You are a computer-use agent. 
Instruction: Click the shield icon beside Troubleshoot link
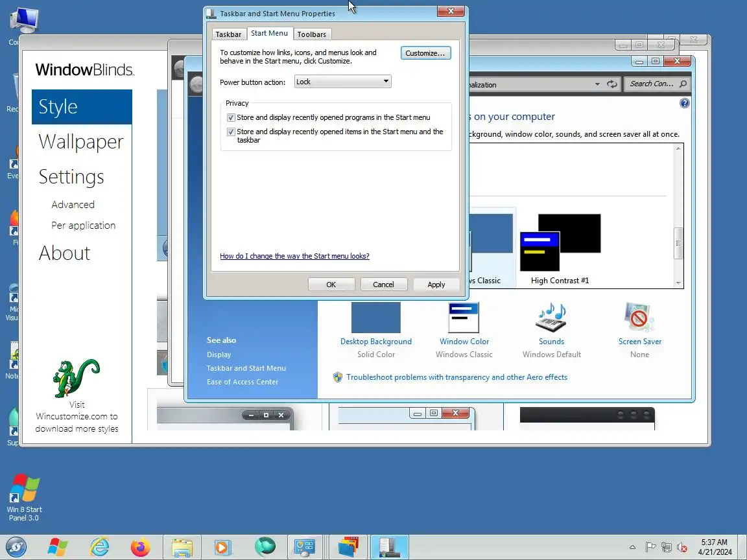338,377
